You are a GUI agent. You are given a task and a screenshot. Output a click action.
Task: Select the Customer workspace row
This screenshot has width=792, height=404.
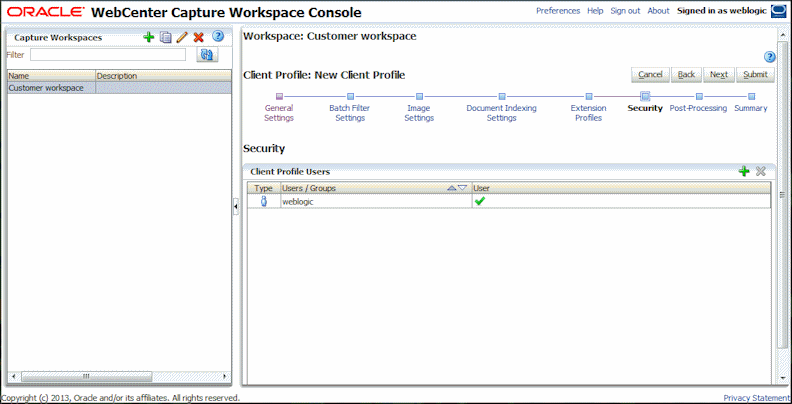coord(119,88)
